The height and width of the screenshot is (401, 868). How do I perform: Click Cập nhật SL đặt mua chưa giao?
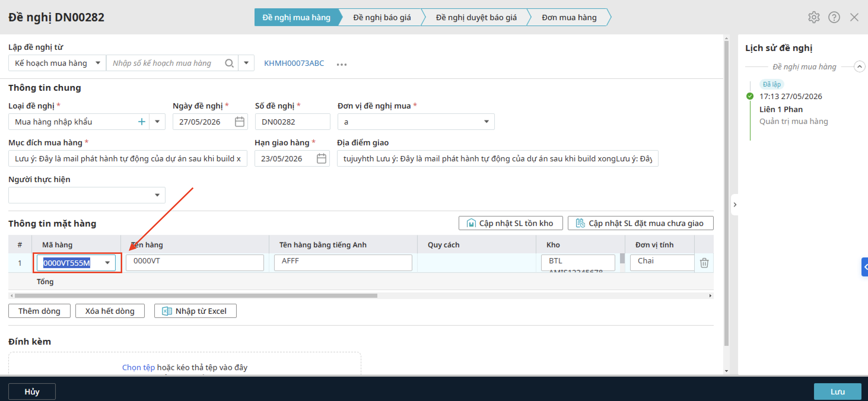(640, 223)
